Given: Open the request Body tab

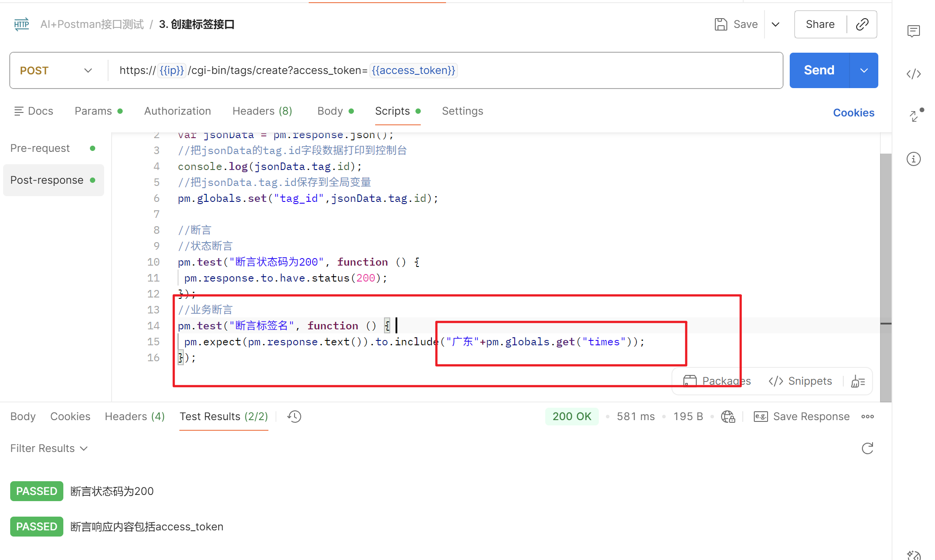Looking at the screenshot, I should (x=335, y=111).
